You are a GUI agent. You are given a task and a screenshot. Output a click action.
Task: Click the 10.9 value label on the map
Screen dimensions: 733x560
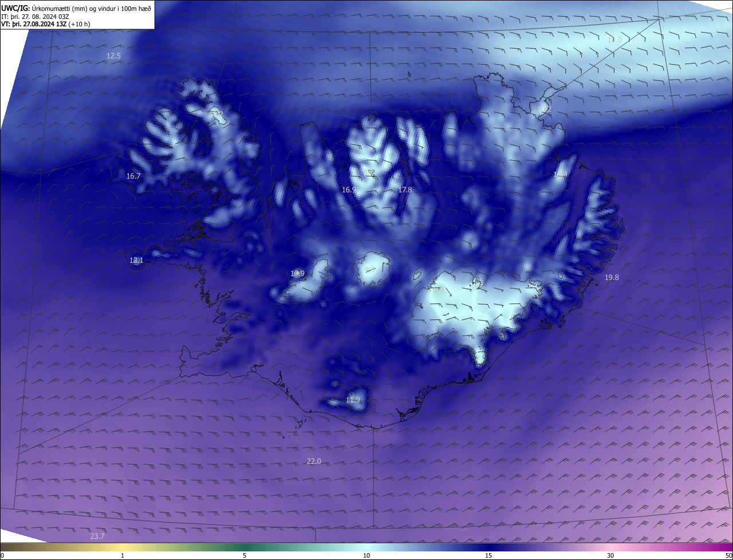click(297, 274)
